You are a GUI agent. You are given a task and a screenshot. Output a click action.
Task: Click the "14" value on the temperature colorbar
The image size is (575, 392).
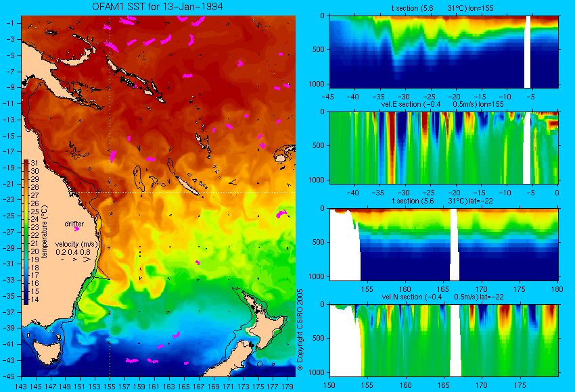(34, 299)
